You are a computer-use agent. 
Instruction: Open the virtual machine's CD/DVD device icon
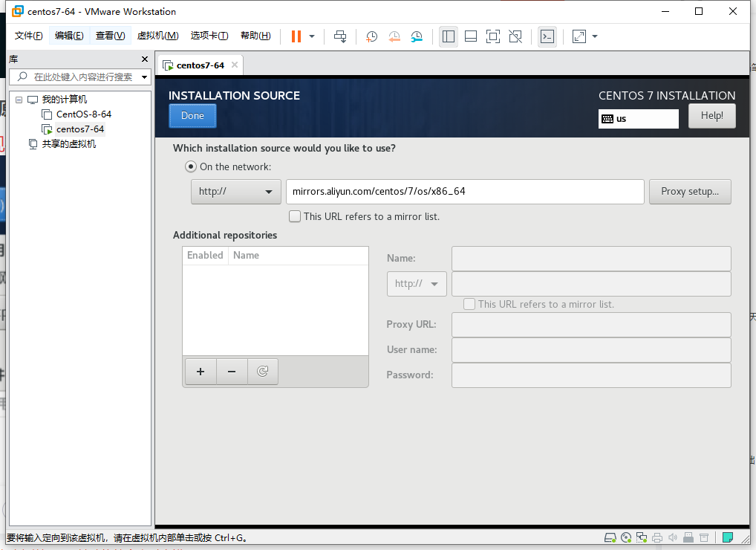[626, 537]
